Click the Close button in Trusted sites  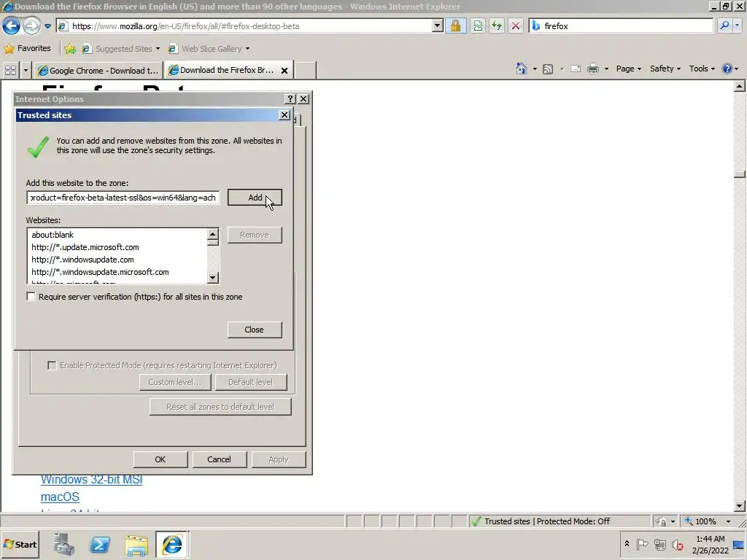pos(255,330)
